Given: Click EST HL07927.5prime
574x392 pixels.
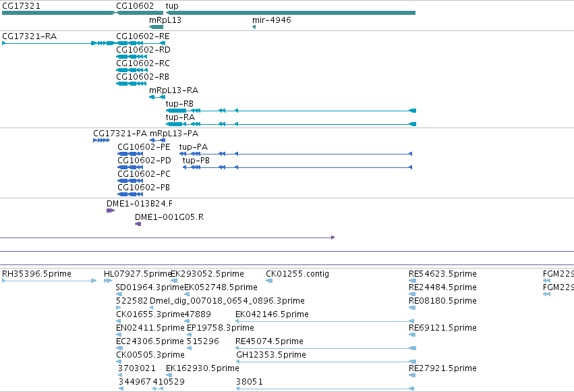Looking at the screenshot, I should (x=138, y=274).
